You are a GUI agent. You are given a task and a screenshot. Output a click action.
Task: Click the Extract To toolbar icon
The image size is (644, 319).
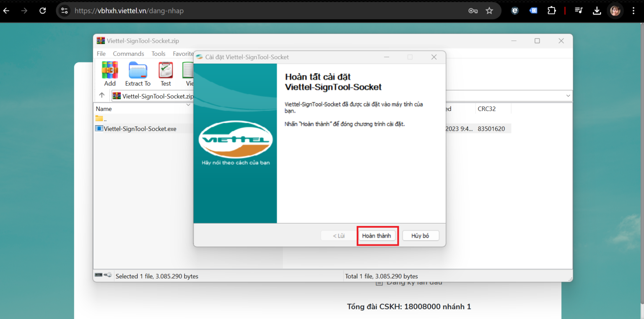click(x=138, y=73)
